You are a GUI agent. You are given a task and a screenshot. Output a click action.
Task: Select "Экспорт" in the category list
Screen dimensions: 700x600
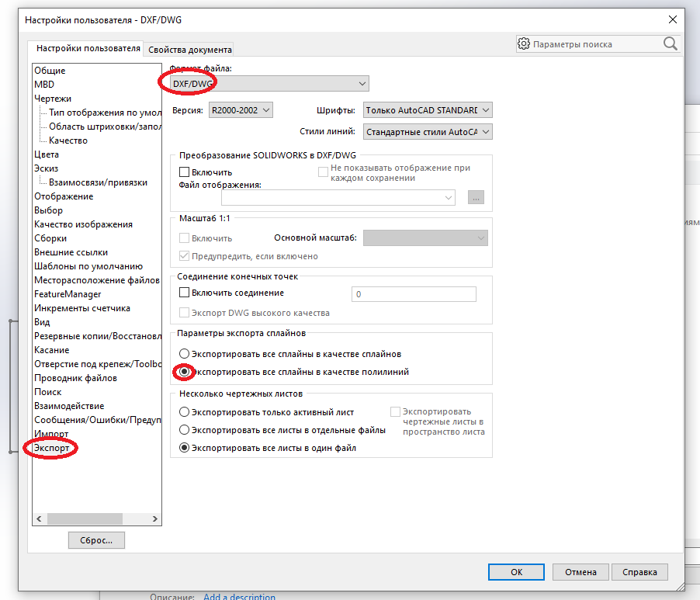pyautogui.click(x=51, y=448)
